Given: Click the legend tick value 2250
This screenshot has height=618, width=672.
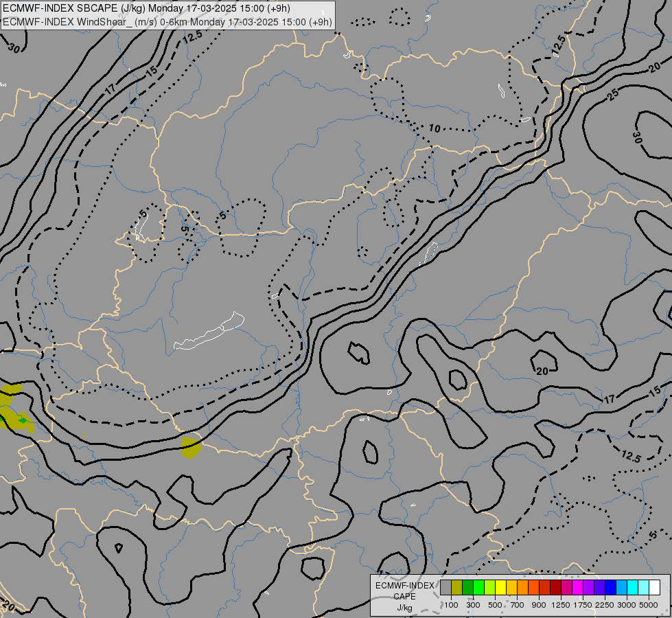Looking at the screenshot, I should point(605,605).
